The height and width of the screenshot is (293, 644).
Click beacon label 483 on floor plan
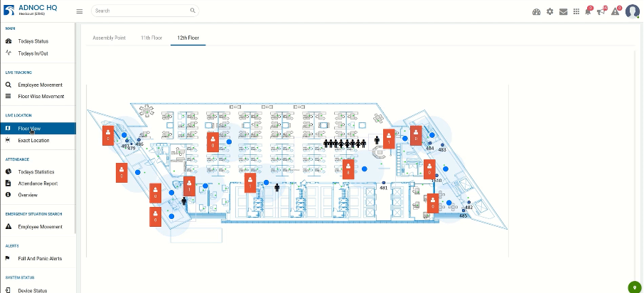(442, 150)
